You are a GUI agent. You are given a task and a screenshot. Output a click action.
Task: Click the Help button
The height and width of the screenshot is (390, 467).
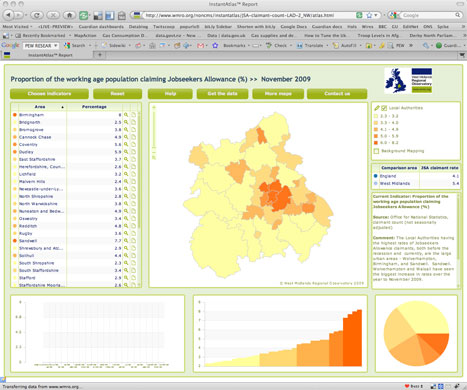170,94
